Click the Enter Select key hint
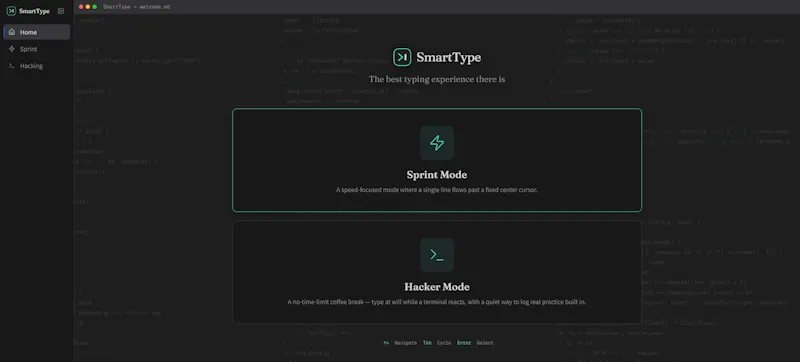 475,343
